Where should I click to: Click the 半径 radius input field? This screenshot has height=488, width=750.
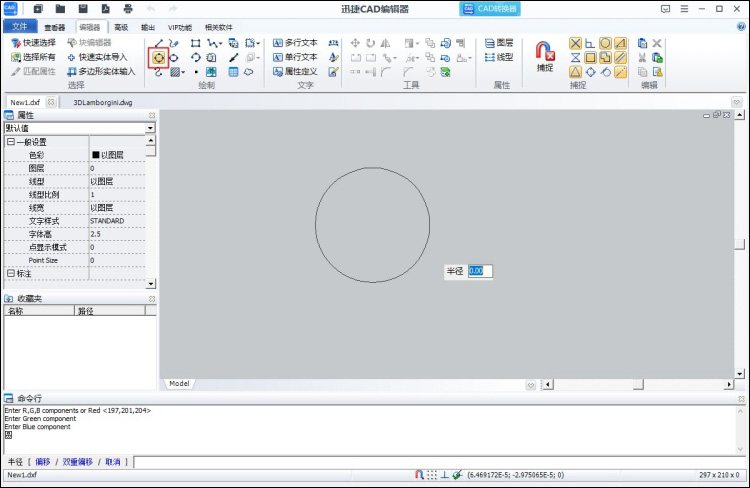coord(480,271)
